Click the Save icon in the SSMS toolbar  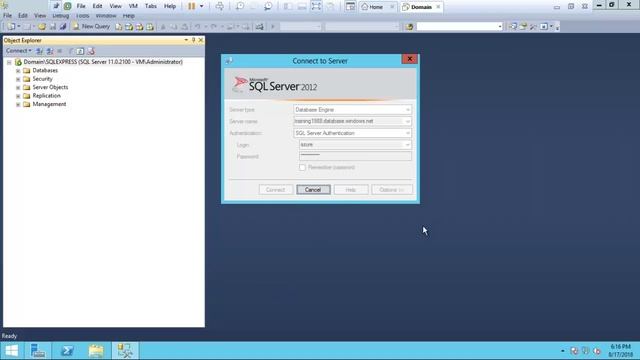pos(53,27)
